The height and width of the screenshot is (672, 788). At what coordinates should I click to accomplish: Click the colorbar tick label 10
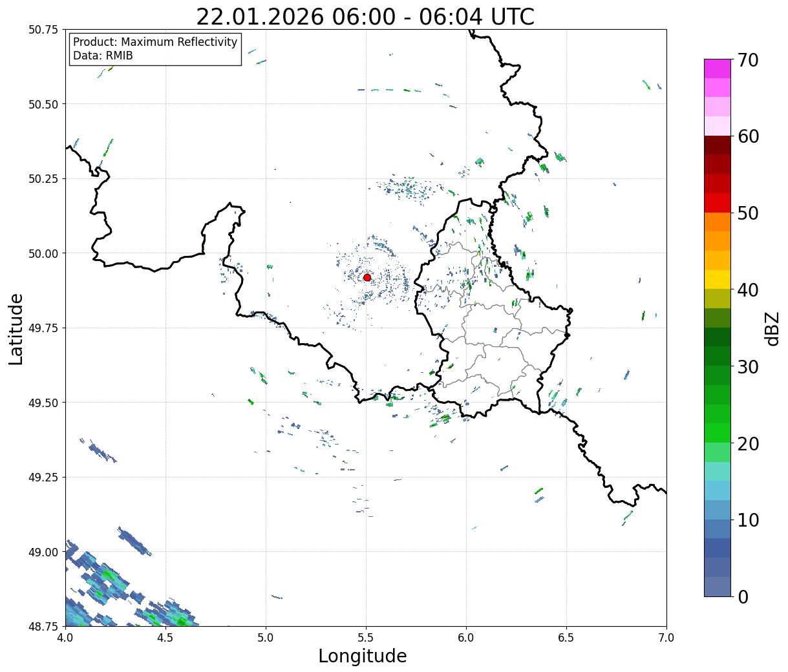coord(748,520)
